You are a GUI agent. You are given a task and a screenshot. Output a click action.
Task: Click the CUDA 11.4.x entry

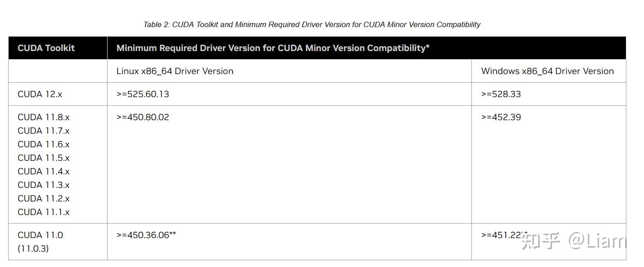tap(43, 171)
